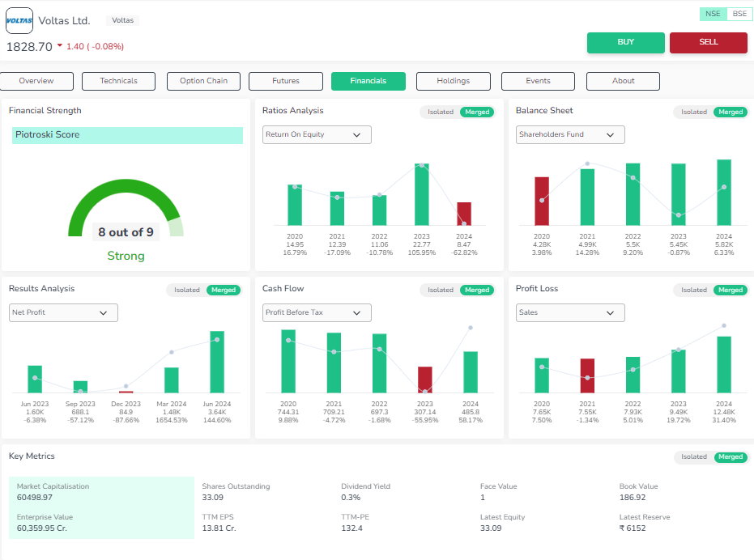Click the red SELL button

click(709, 42)
